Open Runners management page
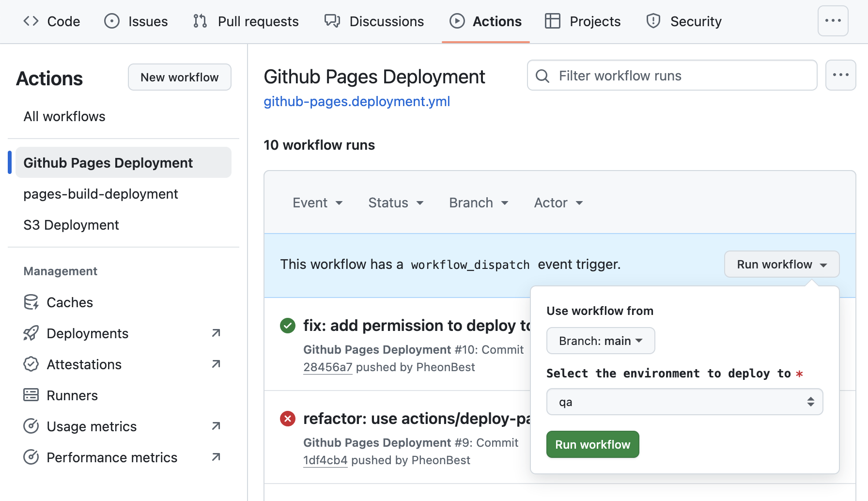Viewport: 868px width, 501px height. coord(72,395)
